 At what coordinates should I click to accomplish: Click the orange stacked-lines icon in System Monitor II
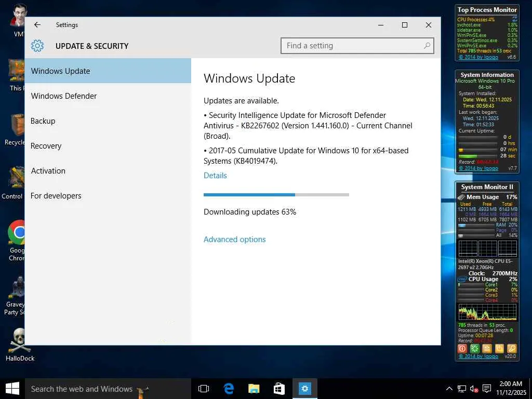[487, 349]
